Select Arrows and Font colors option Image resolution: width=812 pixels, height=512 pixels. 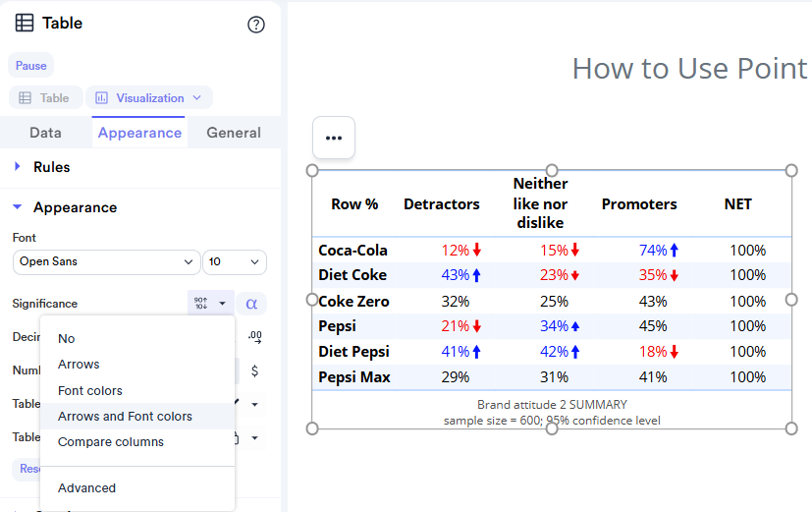pos(137,416)
